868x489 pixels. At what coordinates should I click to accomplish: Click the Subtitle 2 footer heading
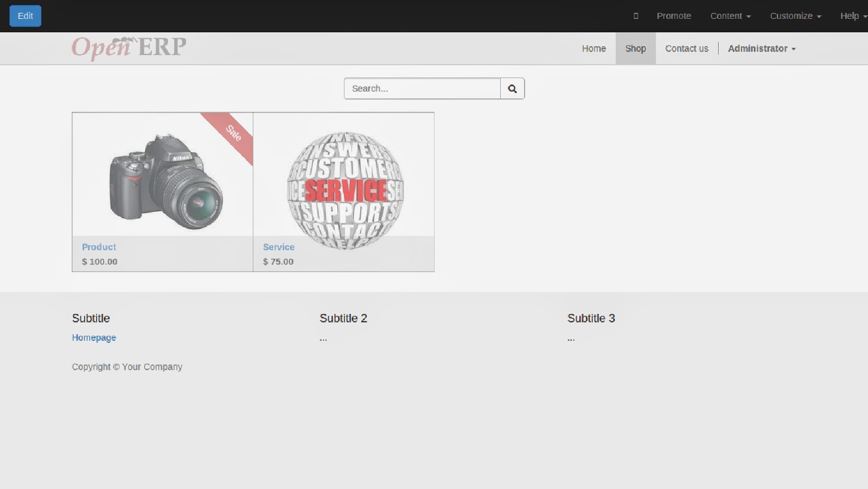pyautogui.click(x=343, y=318)
